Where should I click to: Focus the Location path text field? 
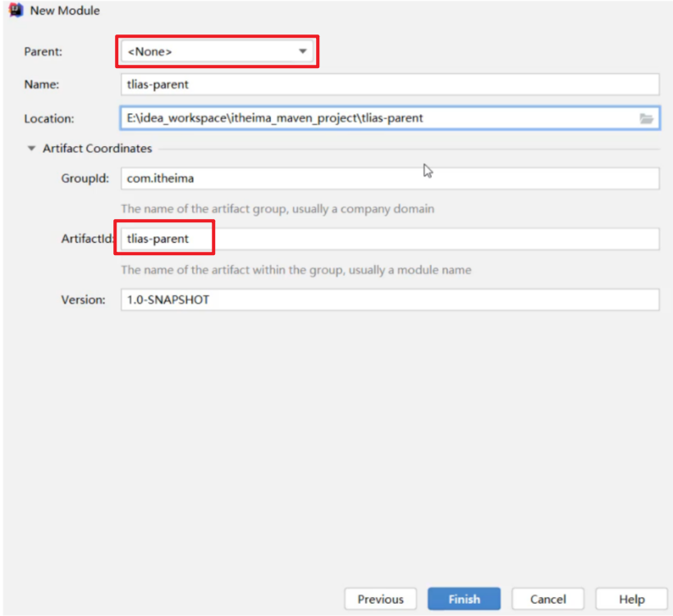click(378, 118)
